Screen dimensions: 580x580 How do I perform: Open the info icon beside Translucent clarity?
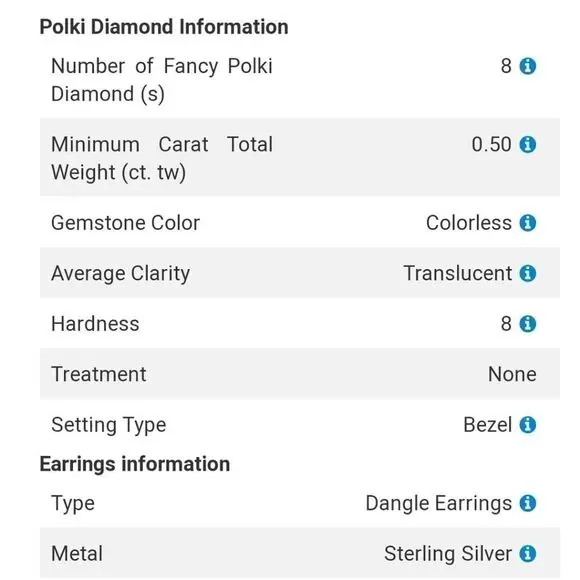pos(527,273)
